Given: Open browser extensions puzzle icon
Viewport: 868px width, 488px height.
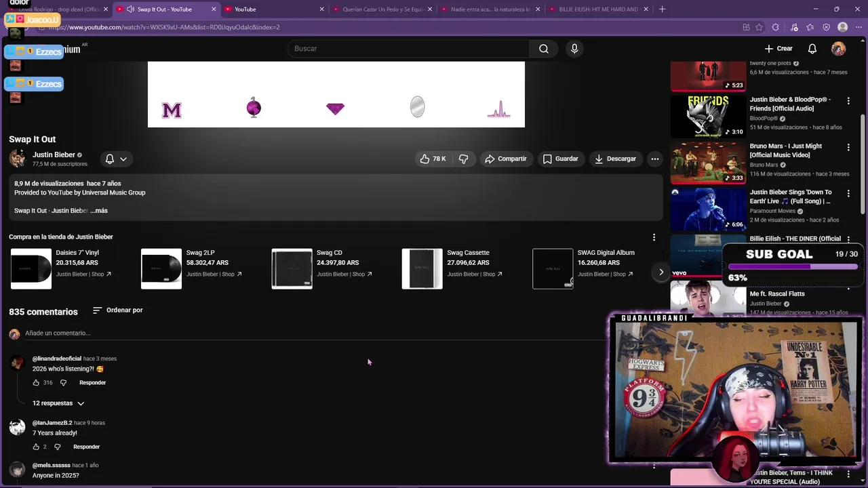Looking at the screenshot, I should tap(776, 27).
